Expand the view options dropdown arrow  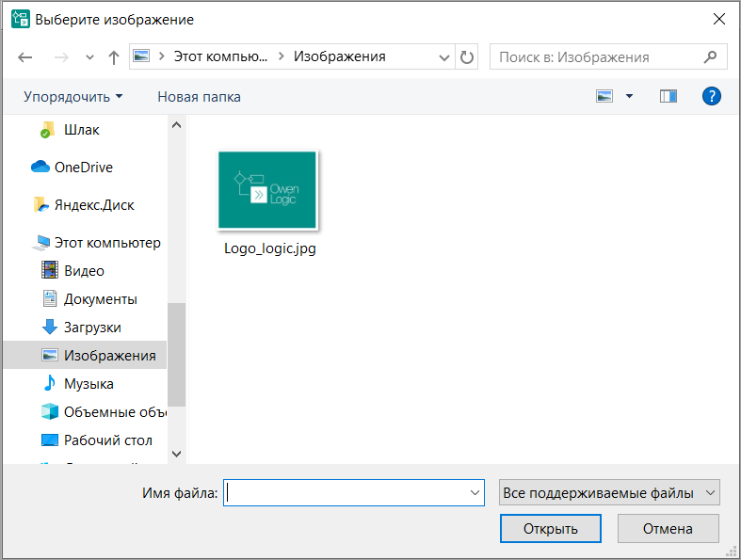tap(629, 96)
